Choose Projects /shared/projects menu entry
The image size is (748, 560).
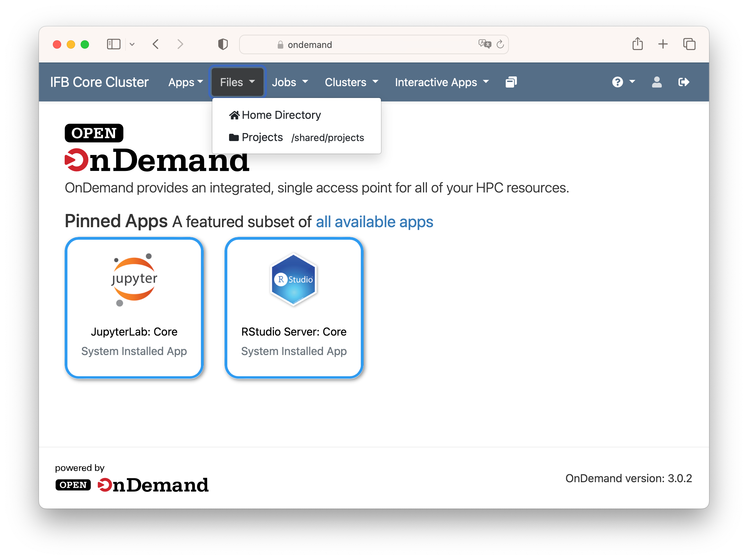pyautogui.click(x=296, y=138)
